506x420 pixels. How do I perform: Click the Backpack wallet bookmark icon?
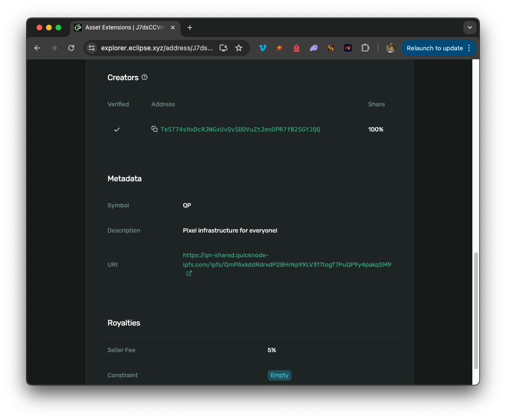point(296,48)
